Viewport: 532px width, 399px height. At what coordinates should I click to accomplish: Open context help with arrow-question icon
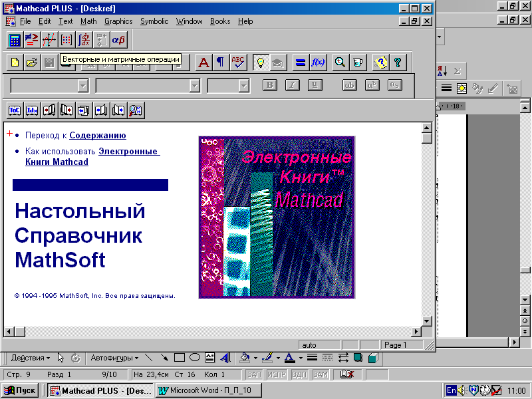(380, 63)
